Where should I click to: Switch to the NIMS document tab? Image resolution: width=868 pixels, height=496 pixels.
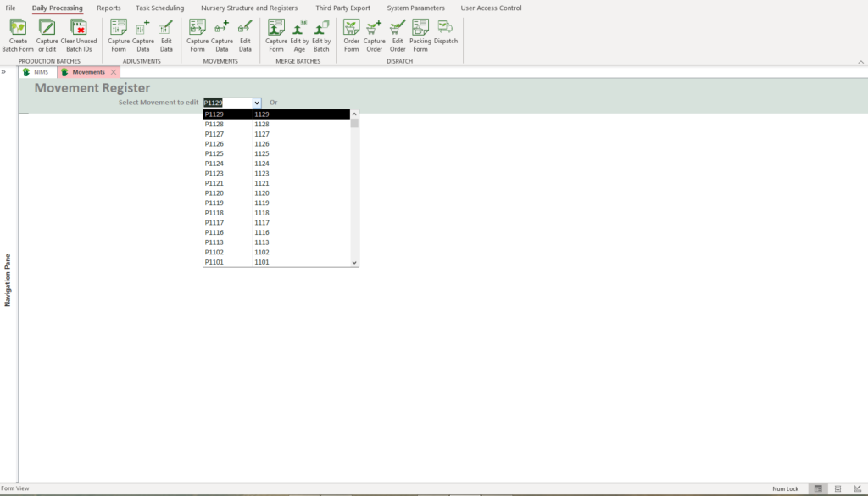tap(37, 72)
